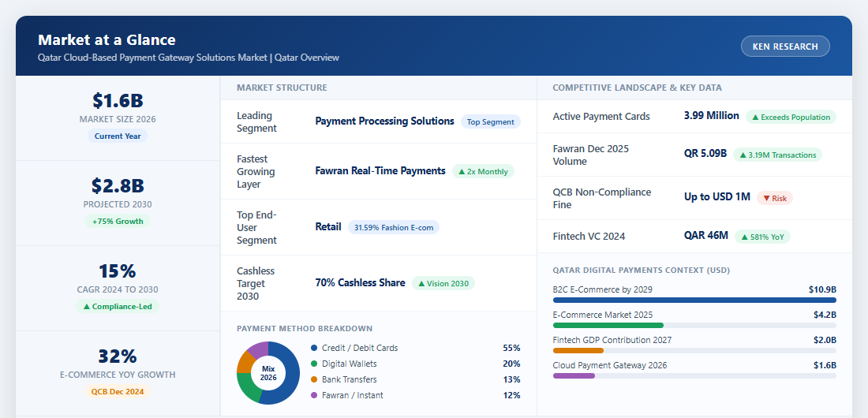Click the Active Payment Cards label
Image resolution: width=868 pixels, height=418 pixels.
coord(601,116)
